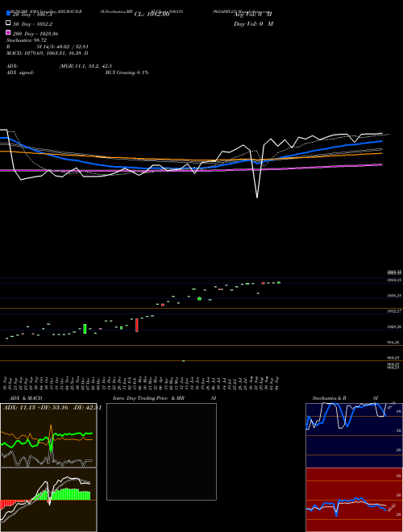This screenshot has height=532, width=403.
Task: Click the 1022.27 price axis label
Action: (x=394, y=311)
